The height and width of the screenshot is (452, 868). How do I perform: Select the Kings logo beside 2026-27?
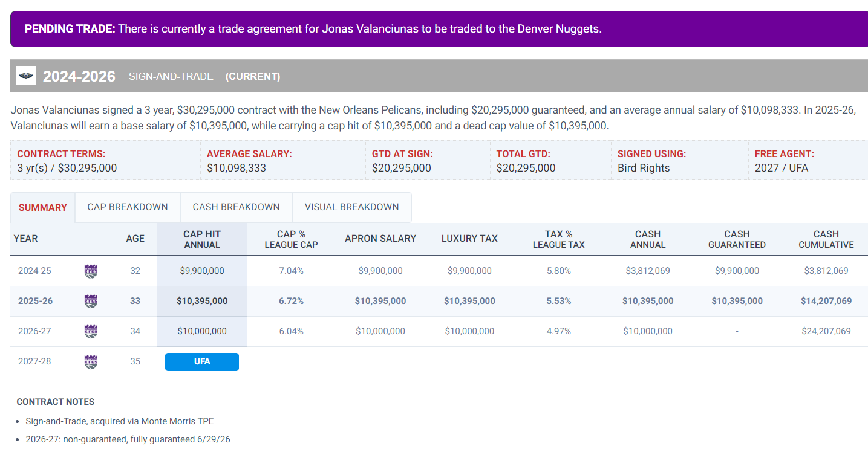(91, 331)
